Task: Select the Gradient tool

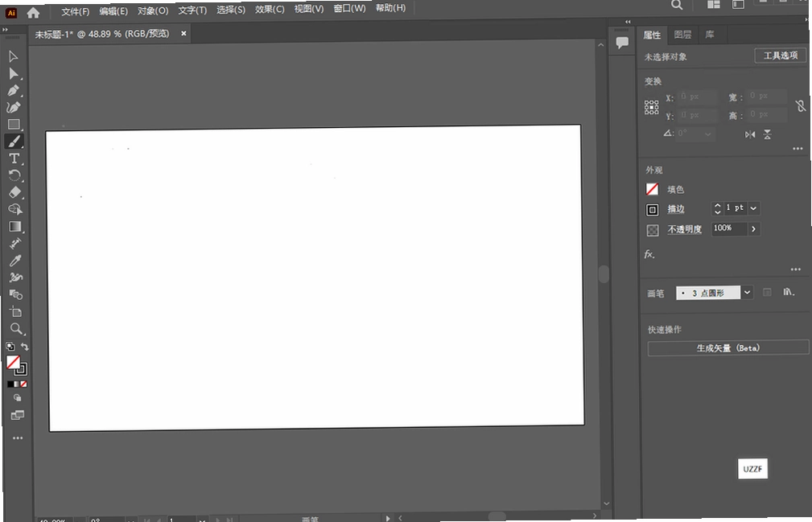Action: click(15, 227)
